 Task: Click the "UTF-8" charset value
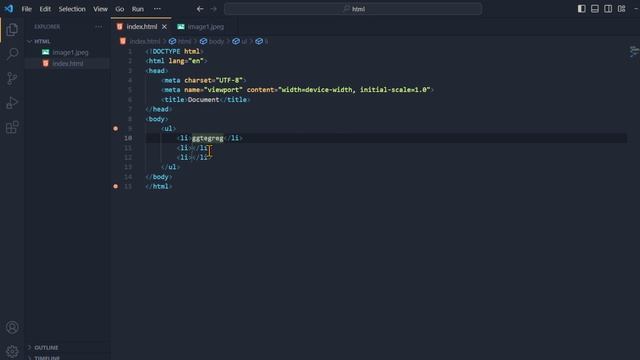click(x=229, y=80)
